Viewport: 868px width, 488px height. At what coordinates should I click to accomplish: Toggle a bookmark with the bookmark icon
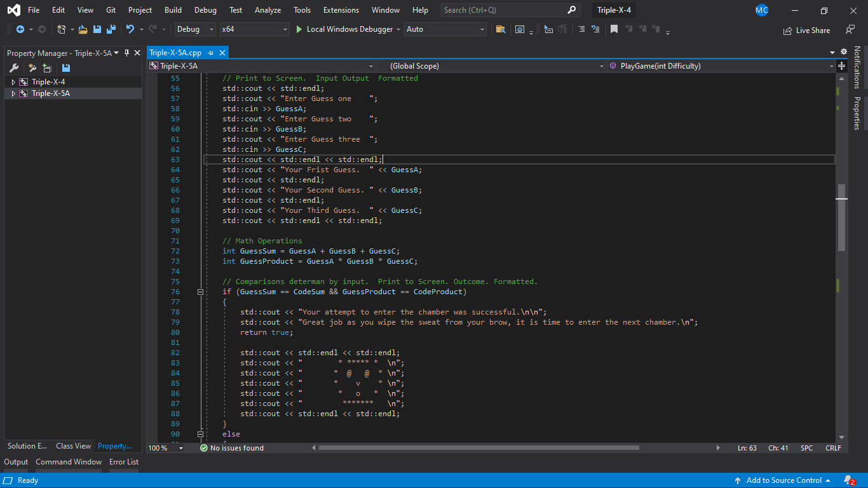[614, 29]
